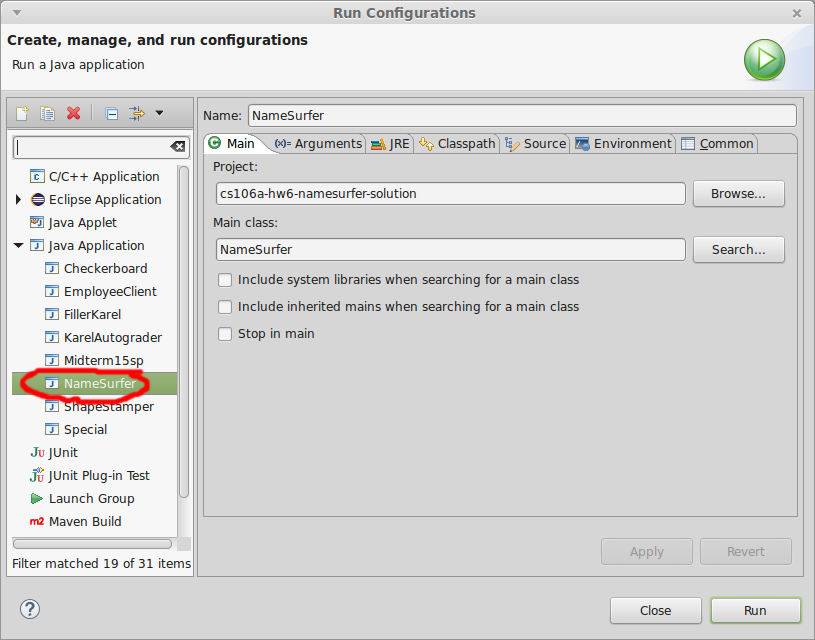Viewport: 815px width, 640px height.
Task: Toggle the Stop in main checkbox
Action: click(225, 334)
